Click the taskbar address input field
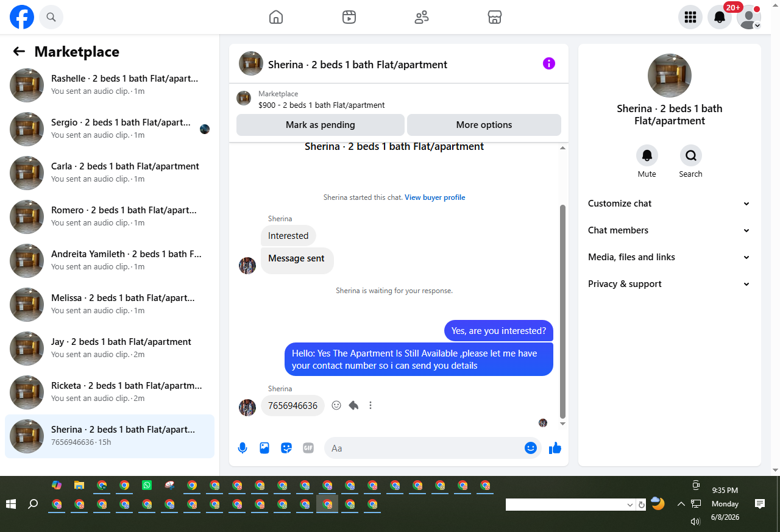 [x=565, y=505]
